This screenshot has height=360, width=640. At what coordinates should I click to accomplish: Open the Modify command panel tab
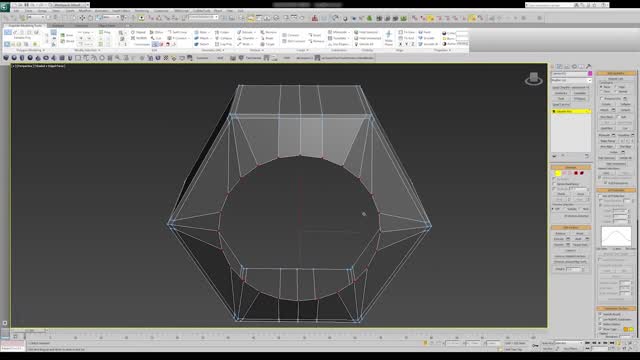(x=560, y=67)
